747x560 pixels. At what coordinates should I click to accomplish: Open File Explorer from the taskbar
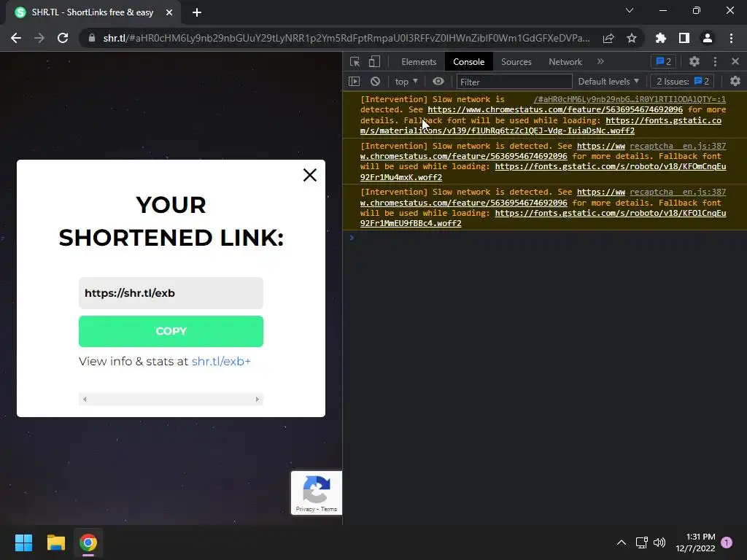pos(55,542)
